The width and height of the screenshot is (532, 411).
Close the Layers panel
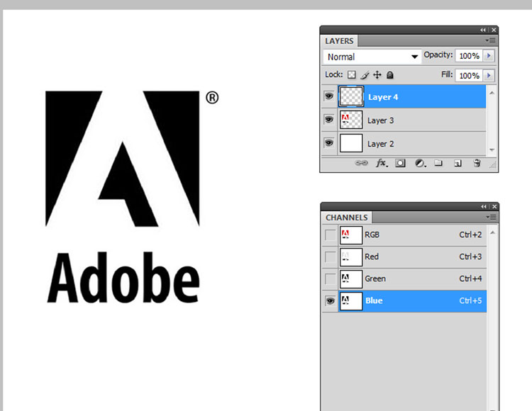click(x=494, y=30)
